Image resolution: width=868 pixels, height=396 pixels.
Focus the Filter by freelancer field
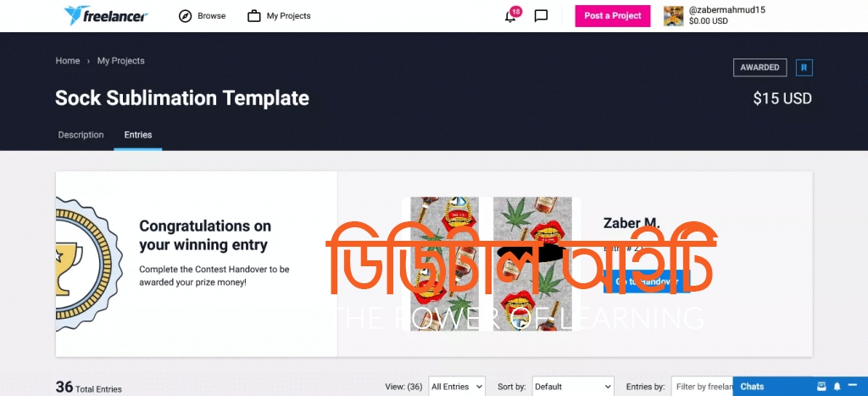(x=702, y=387)
